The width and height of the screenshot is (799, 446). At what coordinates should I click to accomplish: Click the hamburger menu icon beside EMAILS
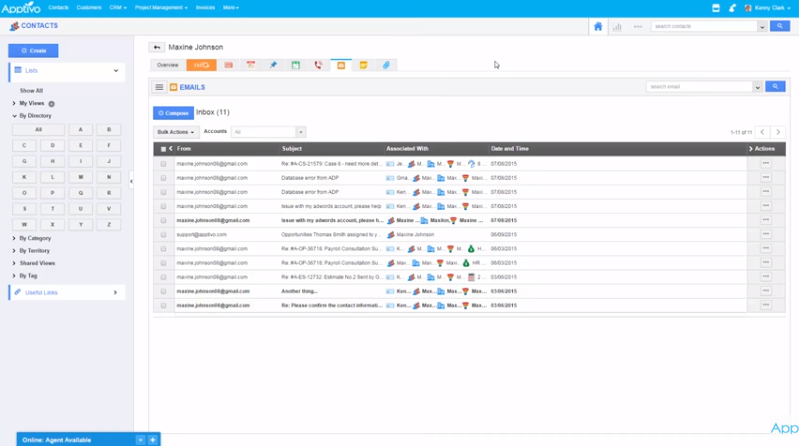159,88
